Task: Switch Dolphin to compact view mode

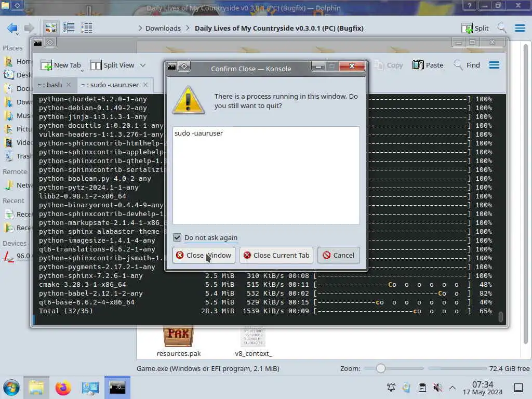Action: coord(69,28)
